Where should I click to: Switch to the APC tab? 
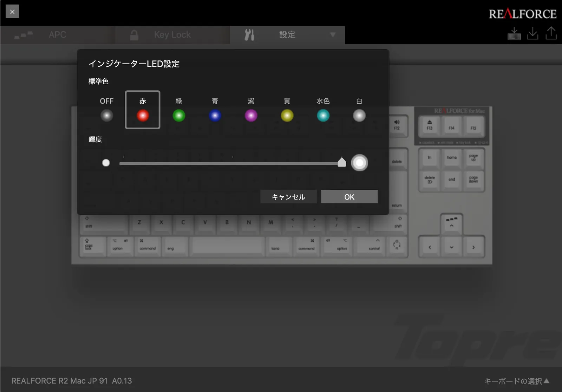[x=57, y=35]
